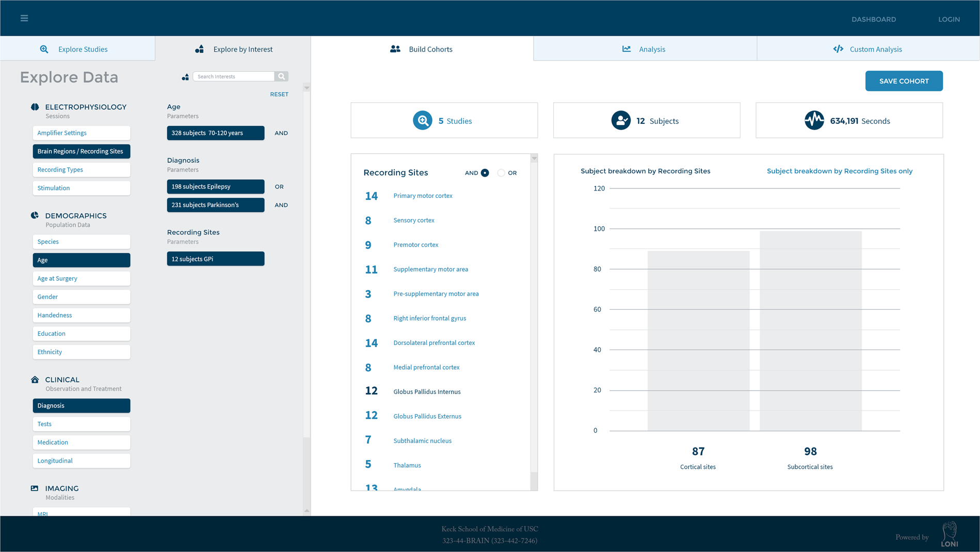Select Sensory cortex recording site
Screen dimensions: 980x552
pyautogui.click(x=414, y=220)
